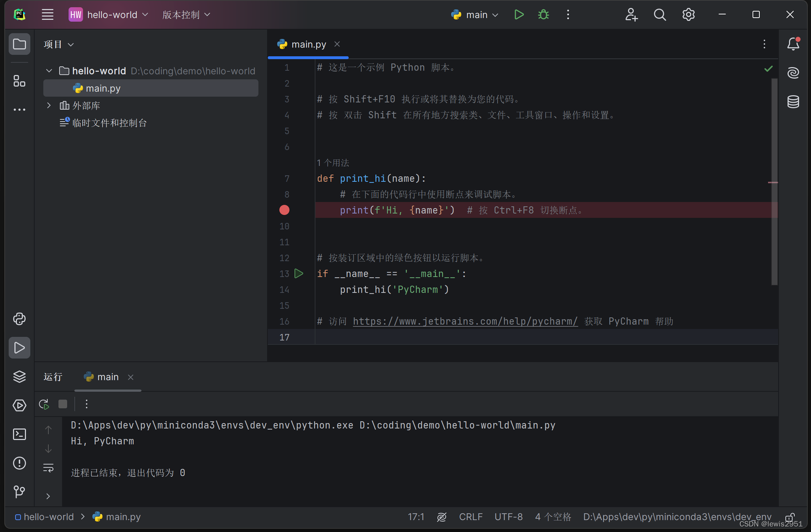The width and height of the screenshot is (811, 532).
Task: Click the print_hi function name
Action: pos(363,178)
